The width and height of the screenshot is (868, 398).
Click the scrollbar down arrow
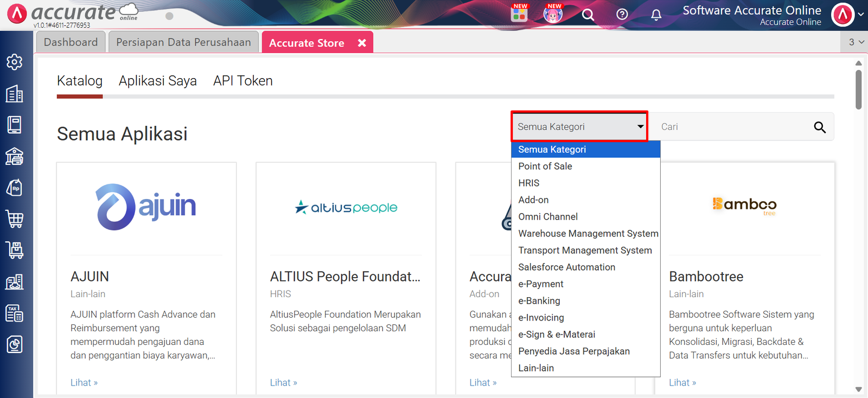[858, 389]
